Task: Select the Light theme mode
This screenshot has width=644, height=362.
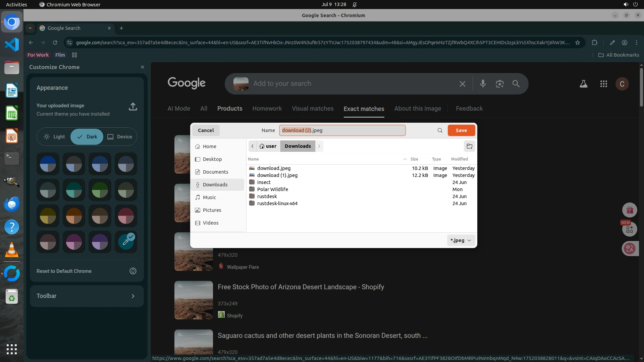Action: [x=54, y=137]
